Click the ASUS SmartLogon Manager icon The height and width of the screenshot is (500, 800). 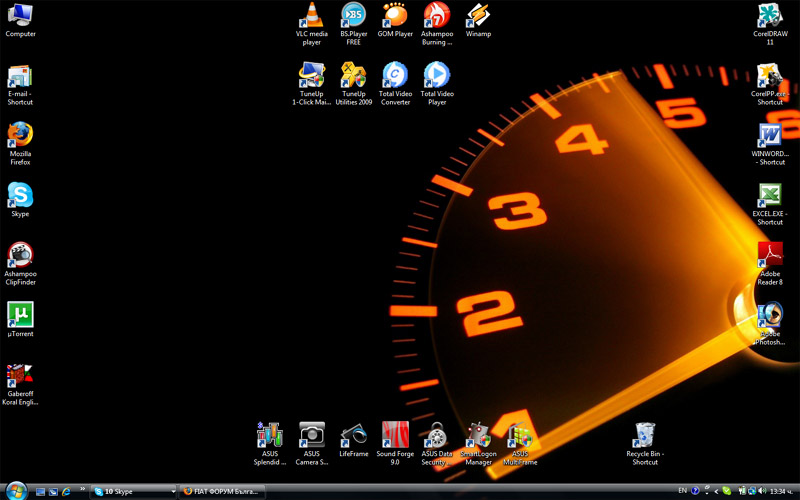point(478,435)
